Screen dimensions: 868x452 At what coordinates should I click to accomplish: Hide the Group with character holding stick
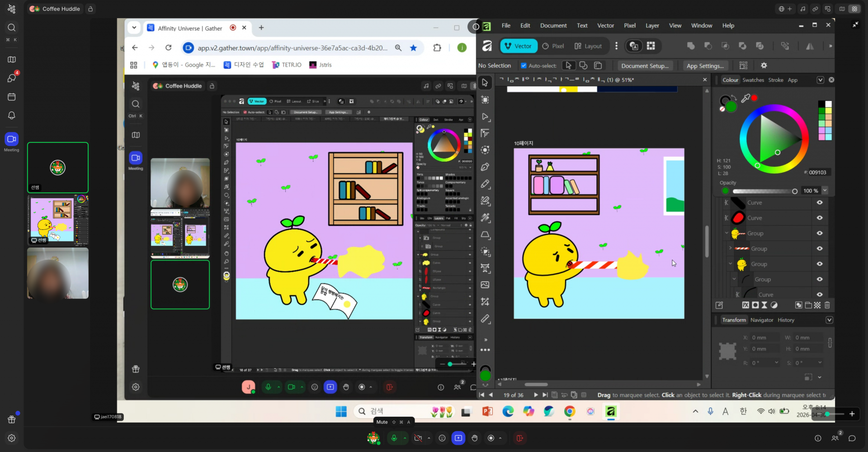coord(820,233)
